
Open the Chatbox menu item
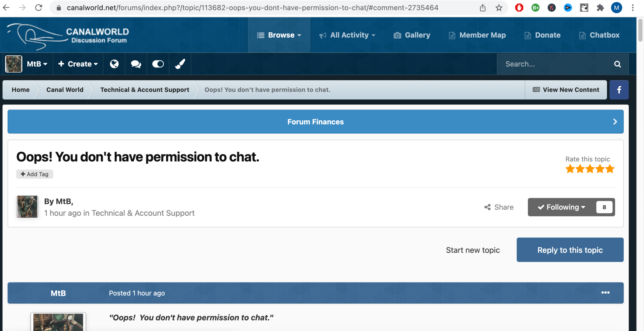coord(599,35)
